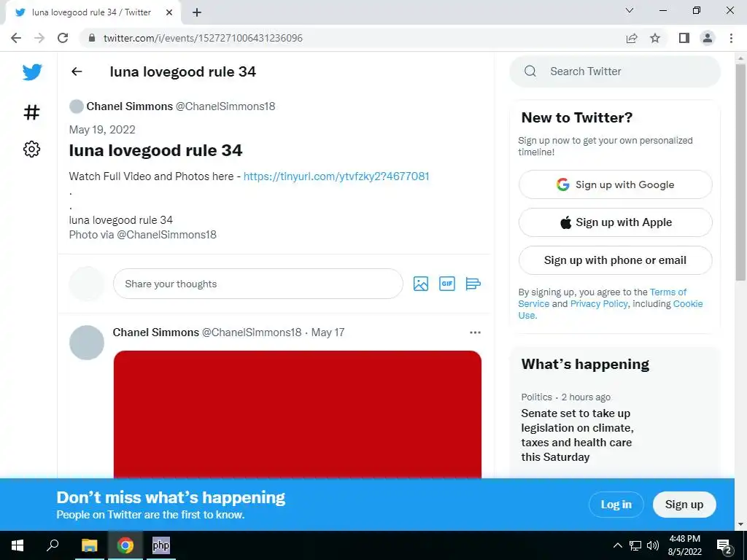Open the tweet's three-dot more menu
747x560 pixels.
475,332
